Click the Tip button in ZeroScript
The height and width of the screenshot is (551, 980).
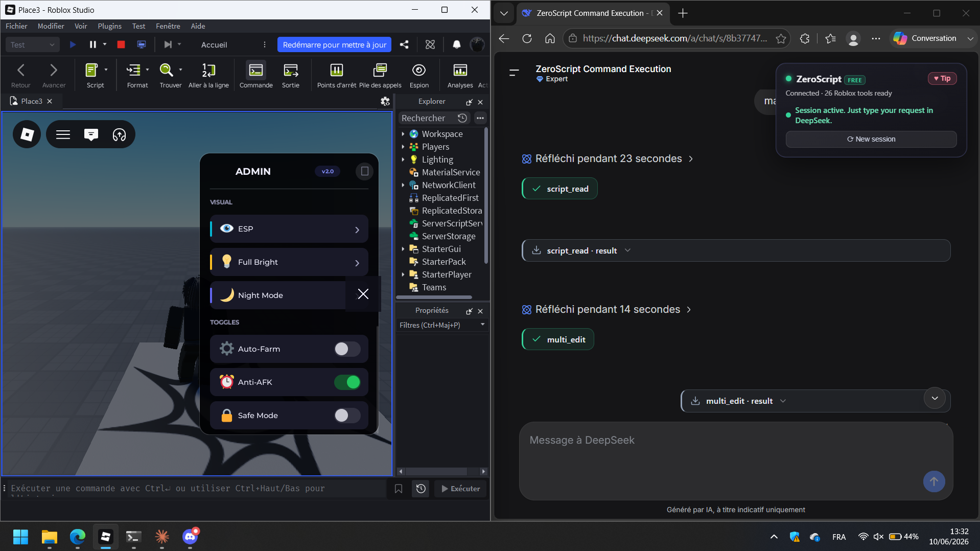point(942,78)
